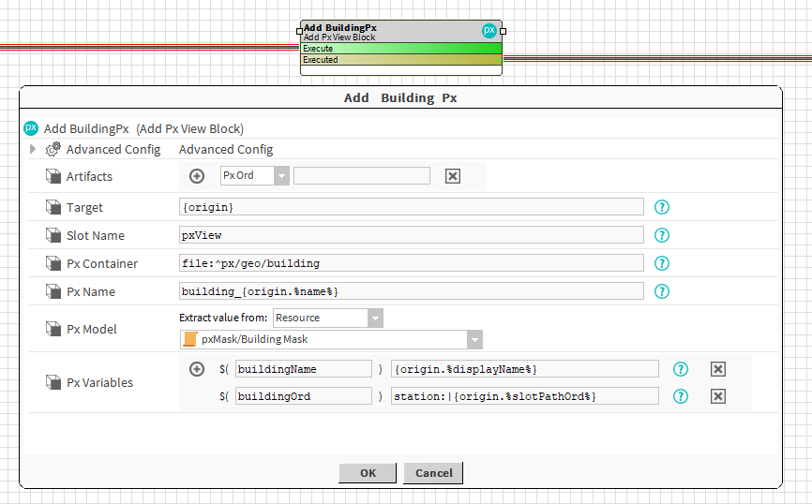
Task: Open the Px Ord artifact type dropdown
Action: pos(282,175)
